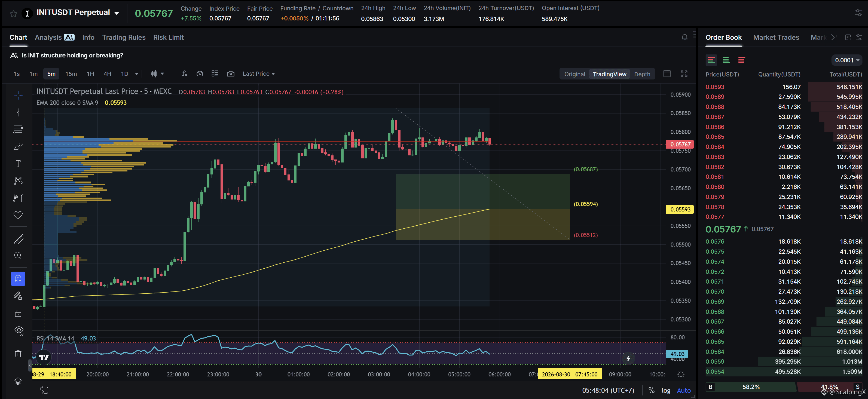
Task: Open the indicators fx menu
Action: click(x=184, y=74)
